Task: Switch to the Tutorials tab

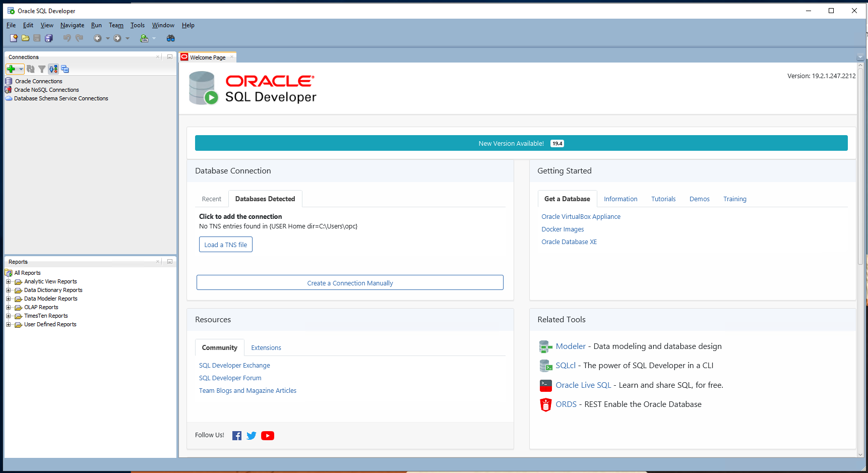Action: 663,199
